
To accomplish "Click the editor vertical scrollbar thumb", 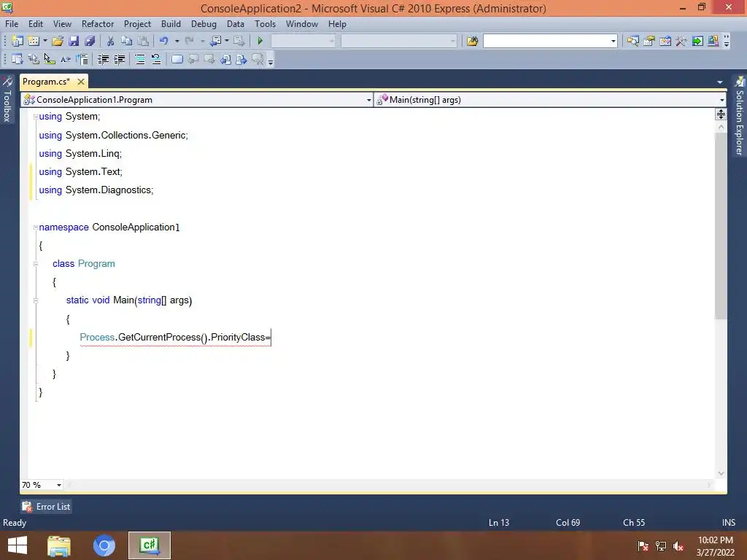I will 721,226.
